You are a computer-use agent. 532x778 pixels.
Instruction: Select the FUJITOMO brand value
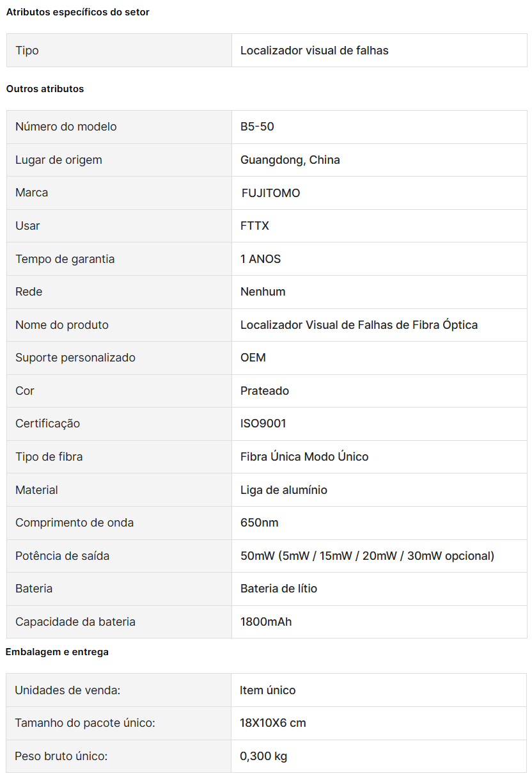click(270, 193)
